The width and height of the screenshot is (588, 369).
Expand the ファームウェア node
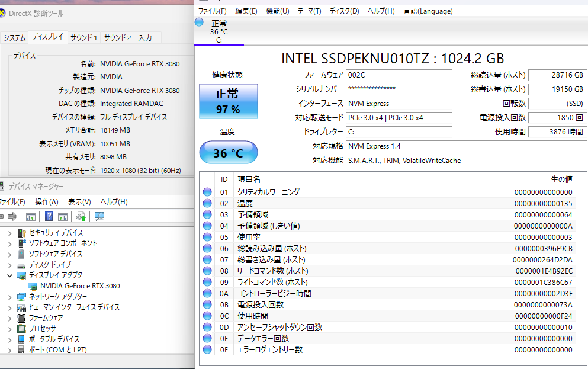[x=9, y=319]
